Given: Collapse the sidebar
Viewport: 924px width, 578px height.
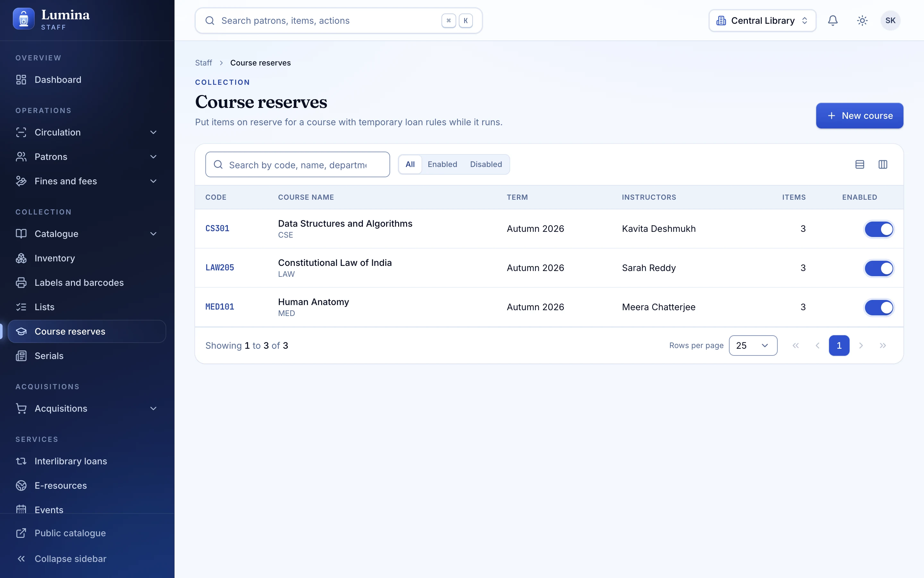Looking at the screenshot, I should coord(87,558).
